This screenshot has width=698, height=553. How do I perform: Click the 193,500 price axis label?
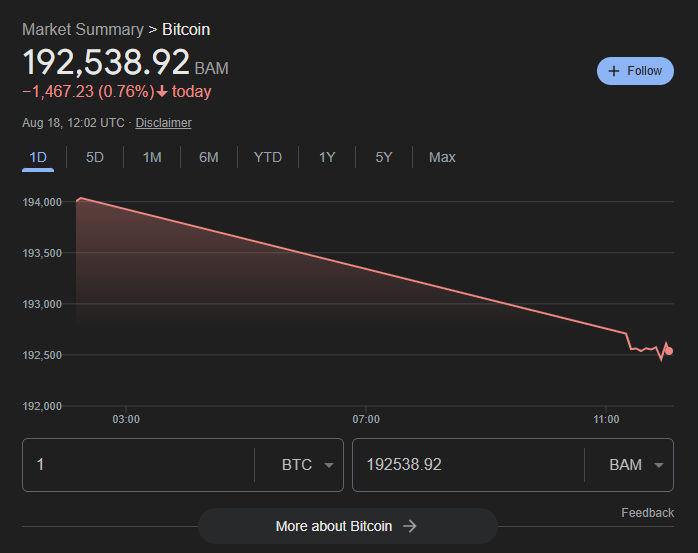[42, 253]
